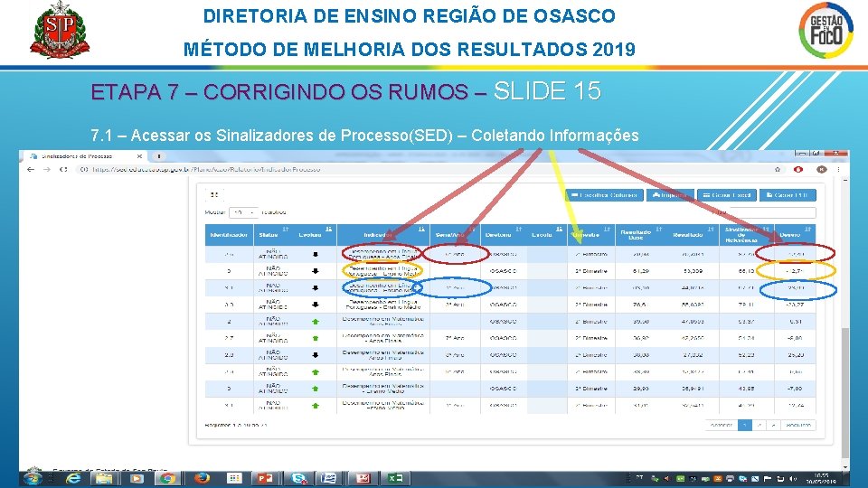
Task: Sort by the Resultado Base column arrows
Action: pyautogui.click(x=659, y=229)
